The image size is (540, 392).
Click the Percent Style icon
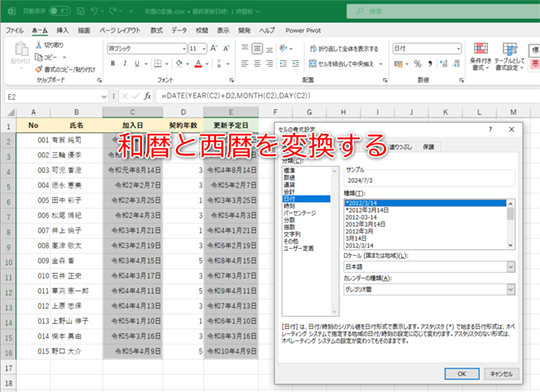tap(417, 63)
